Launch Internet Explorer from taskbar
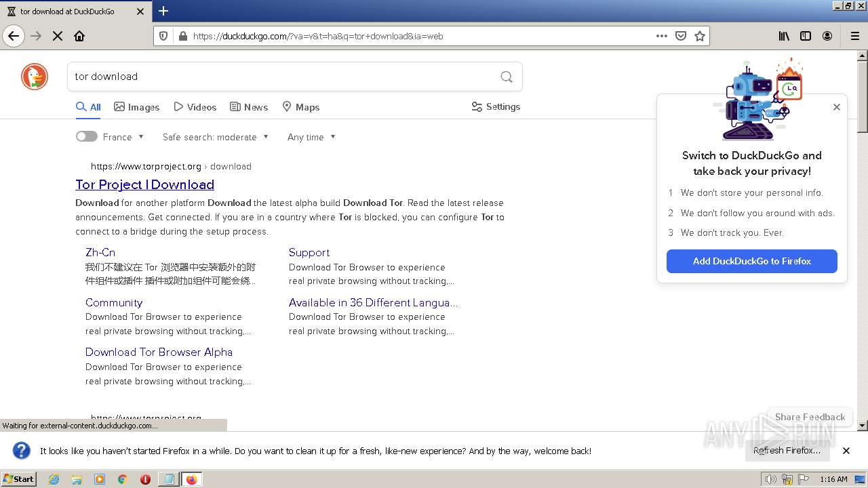This screenshot has height=488, width=868. [x=54, y=479]
